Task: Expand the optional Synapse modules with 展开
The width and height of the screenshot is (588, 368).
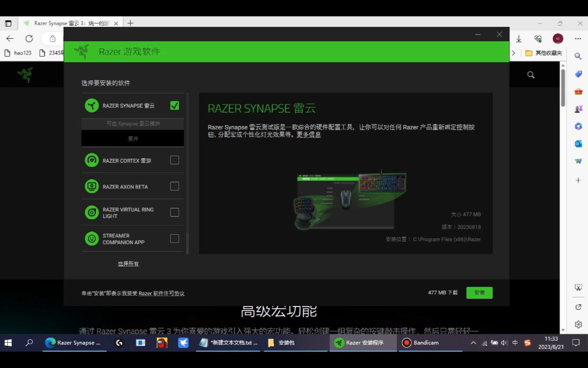Action: [x=133, y=139]
